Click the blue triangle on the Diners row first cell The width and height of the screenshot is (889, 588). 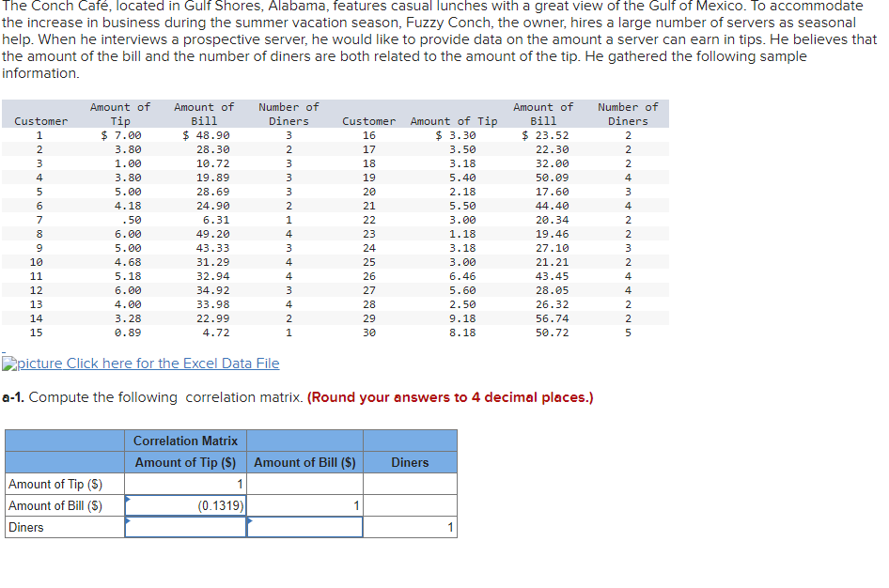click(131, 521)
